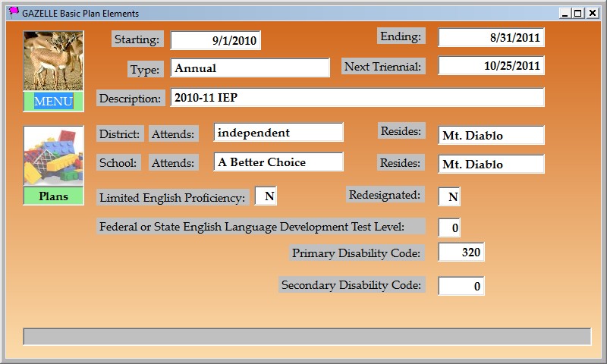The image size is (607, 364).
Task: Click the gray status bar at bottom
Action: (307, 337)
